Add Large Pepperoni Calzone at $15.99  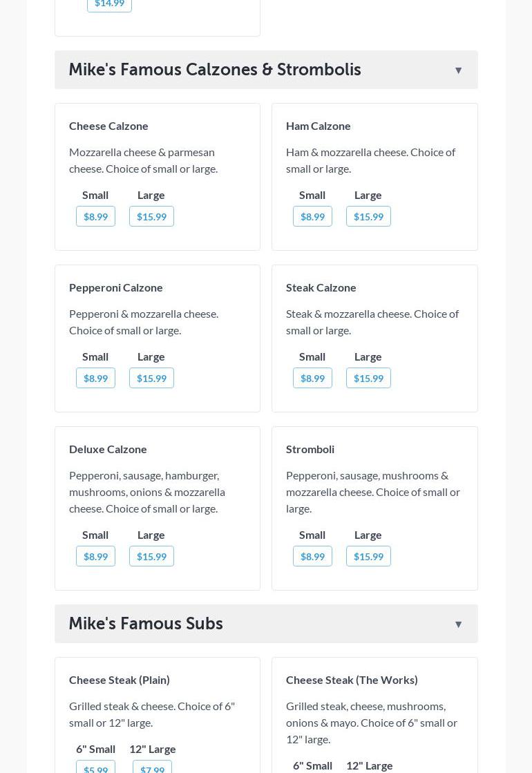[151, 378]
